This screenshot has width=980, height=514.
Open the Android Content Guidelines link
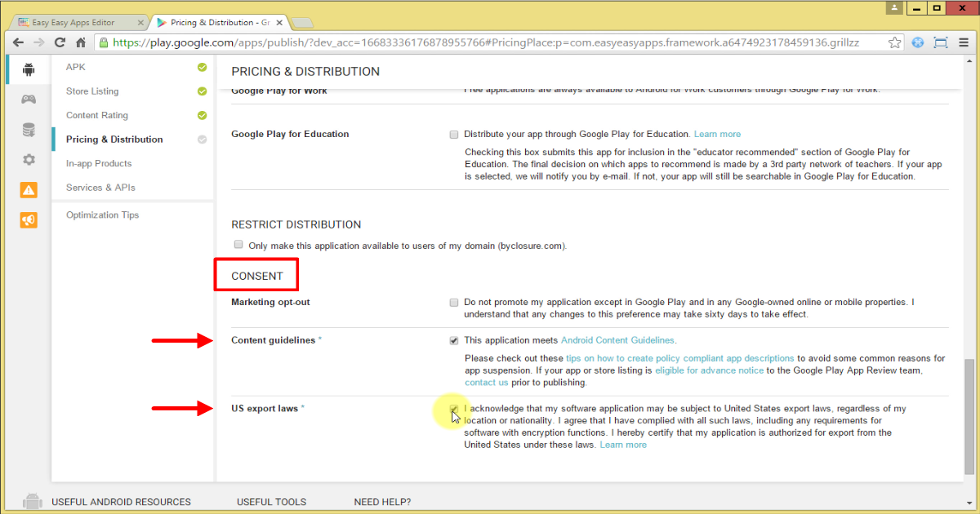(617, 340)
